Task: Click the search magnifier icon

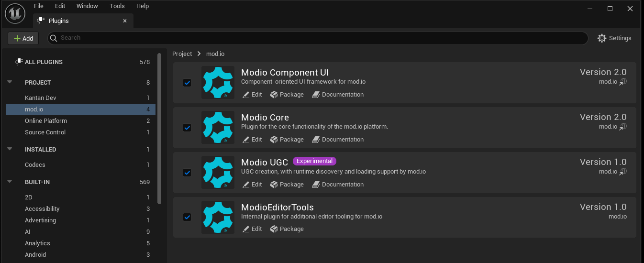Action: pos(54,38)
